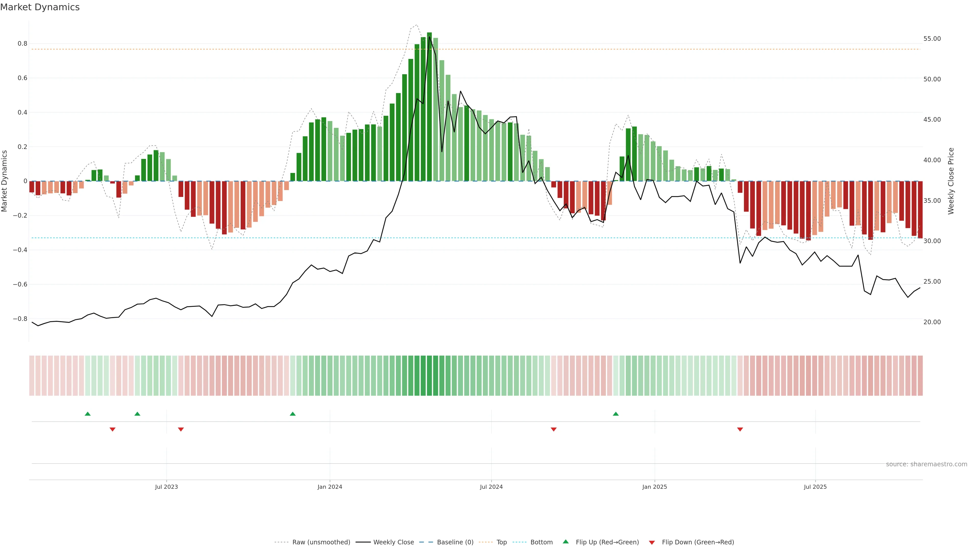Image resolution: width=980 pixels, height=551 pixels.
Task: Toggle the Raw (unsmoothed) legend entry
Action: pyautogui.click(x=321, y=542)
